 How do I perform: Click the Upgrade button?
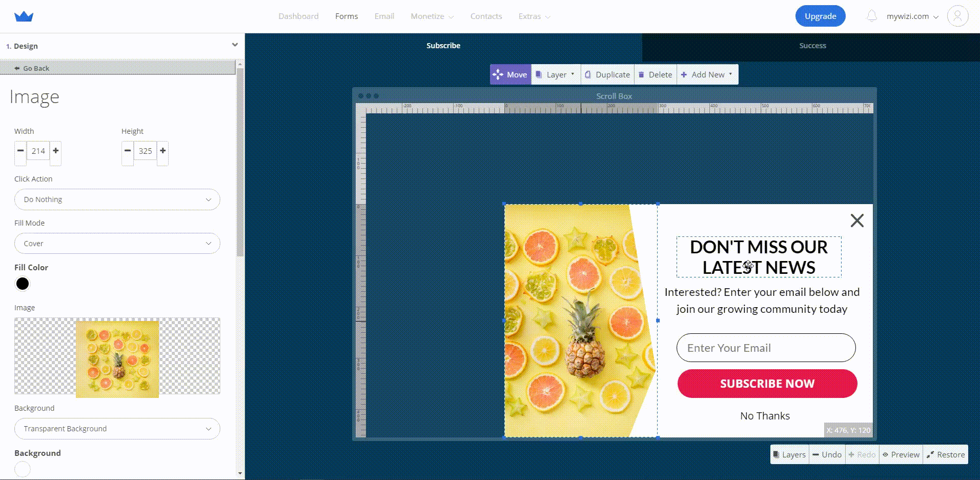[820, 16]
